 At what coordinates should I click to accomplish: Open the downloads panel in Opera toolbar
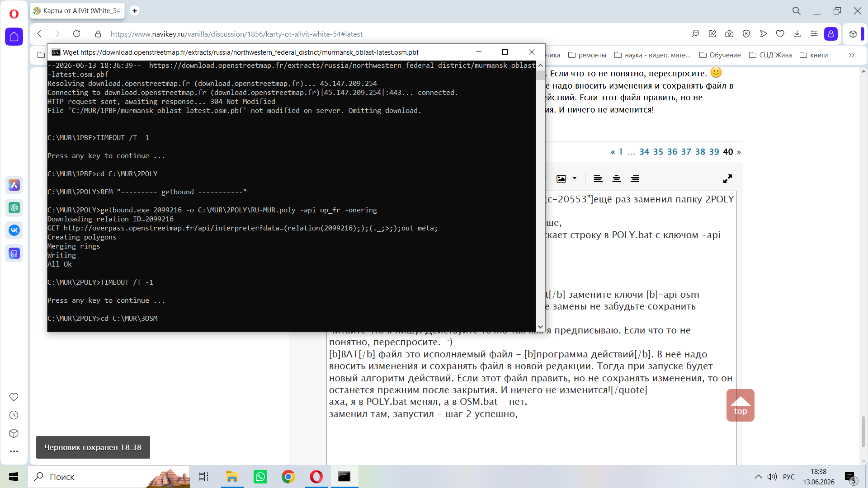[797, 34]
